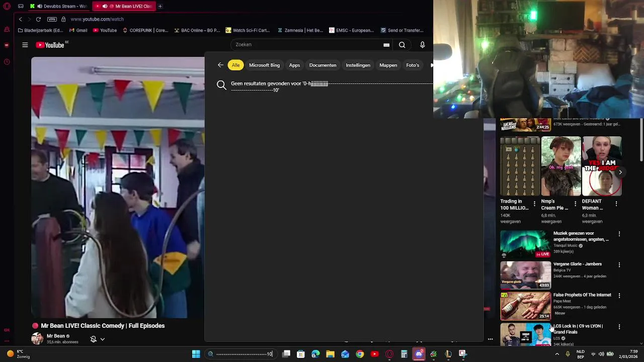Open the COREPUNK bookmark
644x362 pixels.
pos(145,30)
